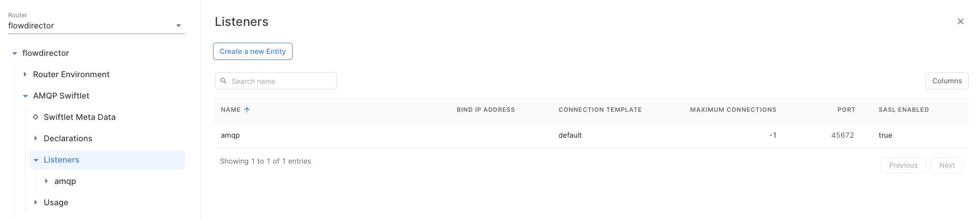Click the search magnifier icon
Viewport: 980px width, 218px height.
pyautogui.click(x=223, y=81)
